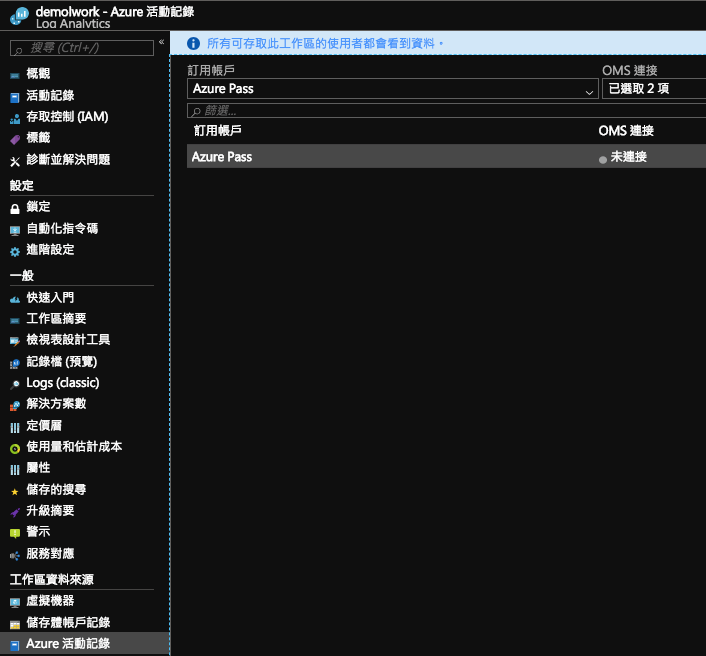Viewport: 706px width, 656px height.
Task: Click the 鎖定 lock icon
Action: (15, 209)
